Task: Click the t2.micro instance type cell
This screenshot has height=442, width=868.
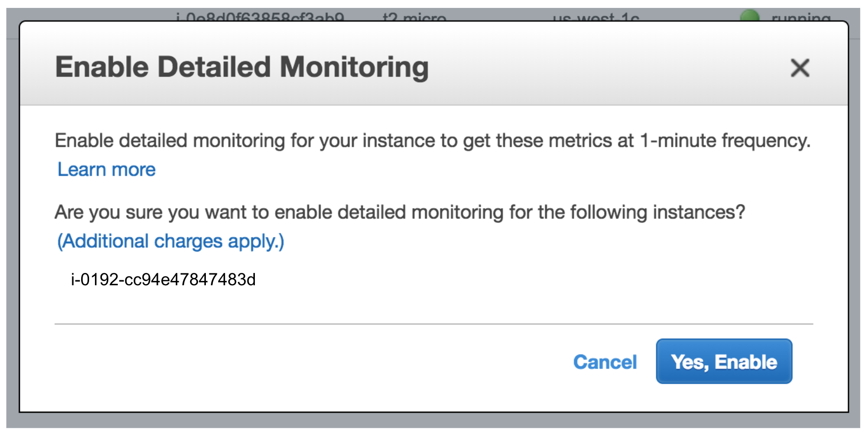Action: [414, 17]
